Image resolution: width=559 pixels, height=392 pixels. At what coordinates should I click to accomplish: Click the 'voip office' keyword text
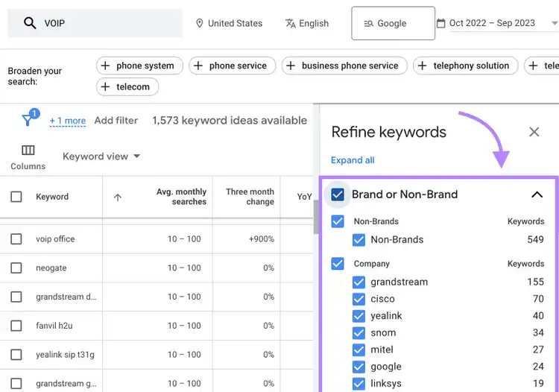[x=55, y=238]
